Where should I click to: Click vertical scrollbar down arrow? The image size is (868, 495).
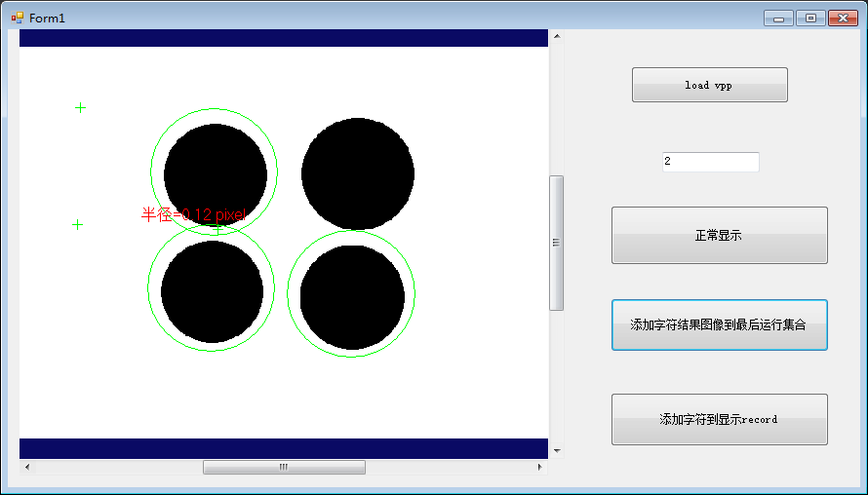557,451
